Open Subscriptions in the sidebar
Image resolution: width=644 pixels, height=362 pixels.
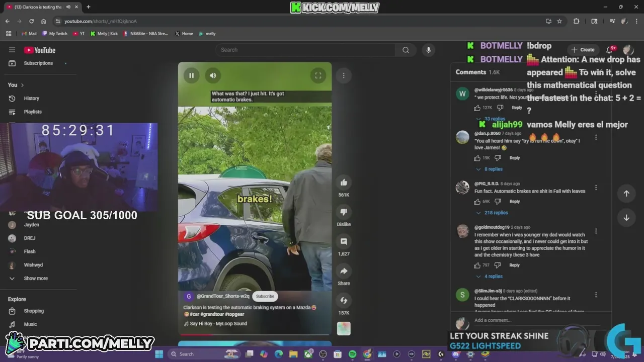click(x=38, y=63)
